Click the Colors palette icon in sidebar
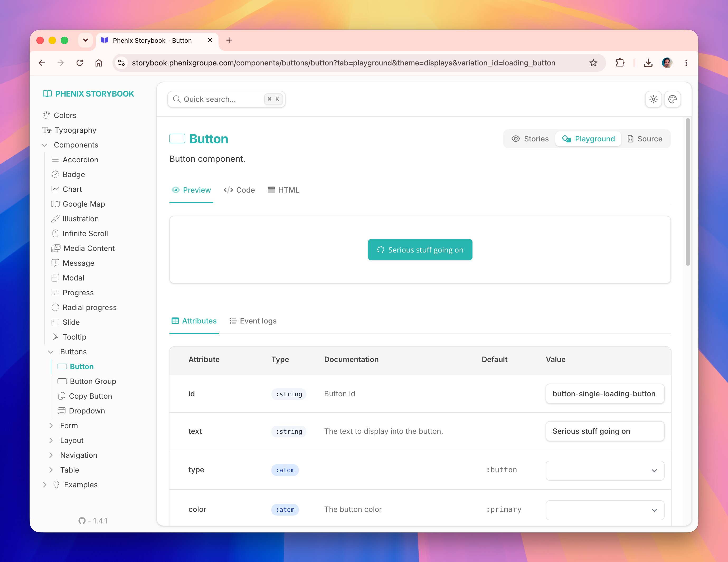Image resolution: width=728 pixels, height=562 pixels. click(46, 115)
